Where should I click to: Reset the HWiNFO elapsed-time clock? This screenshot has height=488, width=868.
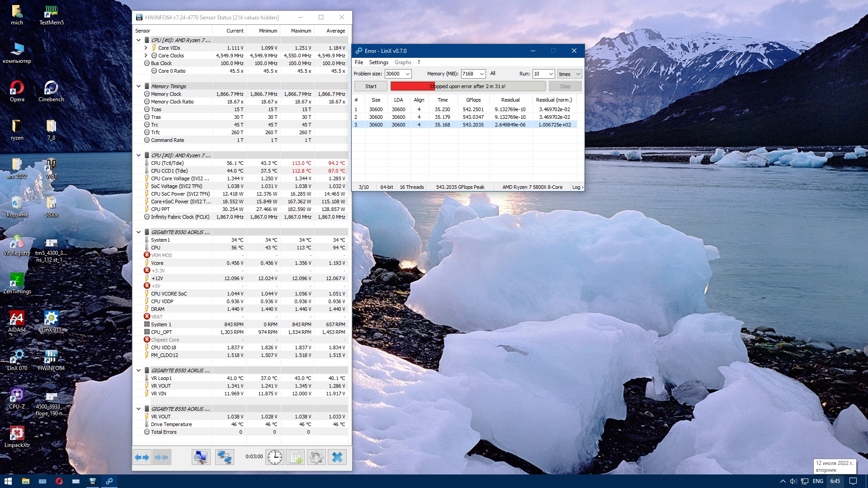click(x=274, y=457)
